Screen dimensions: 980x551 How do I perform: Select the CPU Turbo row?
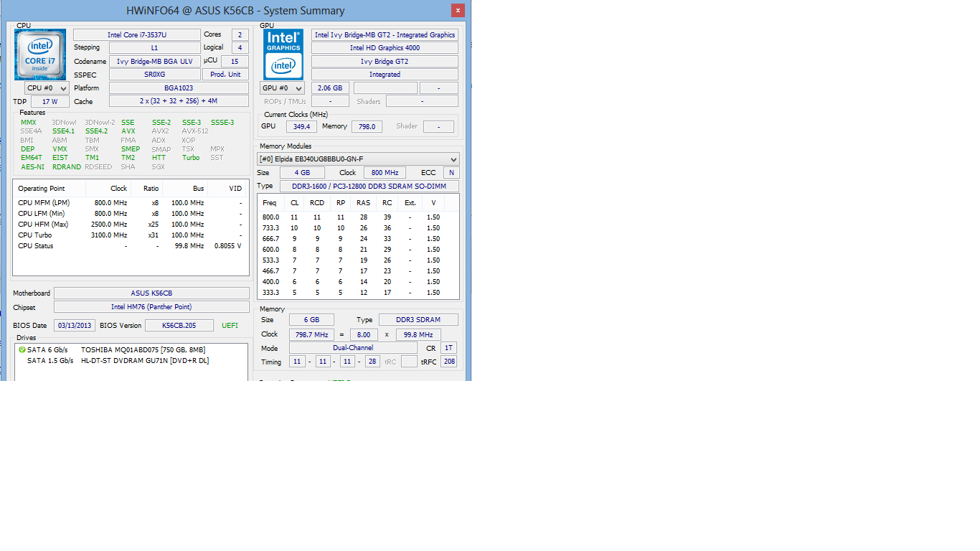pyautogui.click(x=131, y=235)
